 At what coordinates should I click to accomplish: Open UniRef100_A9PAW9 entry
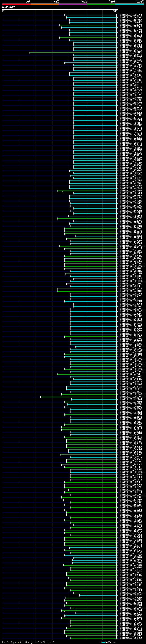pyautogui.click(x=131, y=125)
